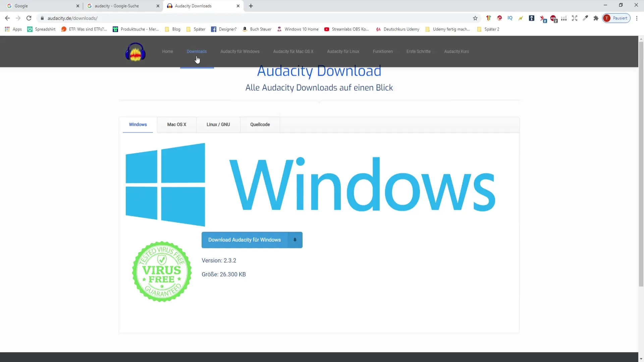Go forward in browser history
Screen dimensions: 644x362
coord(18,18)
